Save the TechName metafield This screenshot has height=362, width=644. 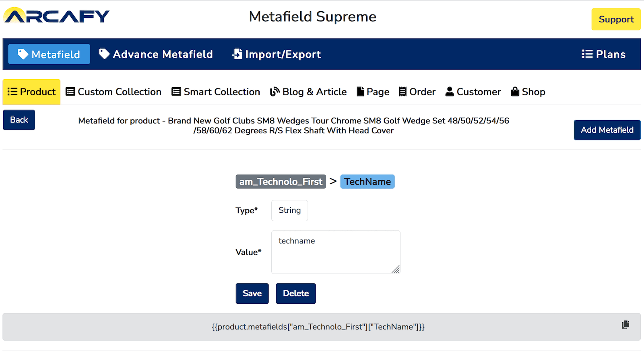tap(252, 293)
